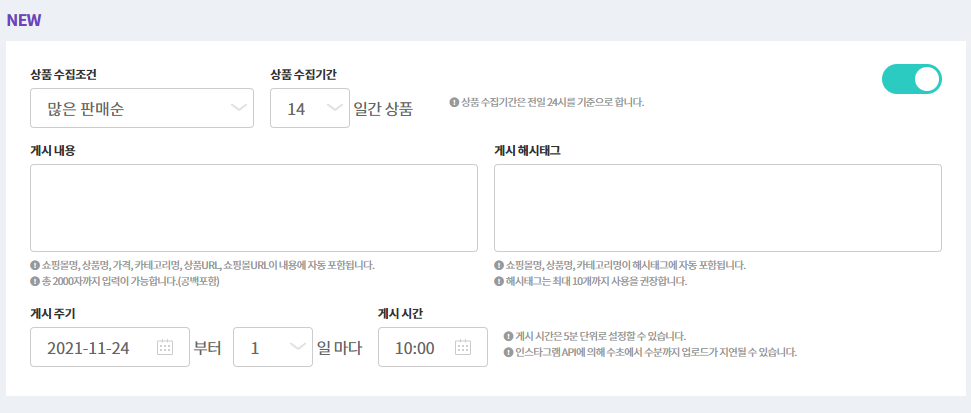The width and height of the screenshot is (971, 413).
Task: Click info icon before 인스타그램 API 업로드 지연 note
Action: pos(509,352)
